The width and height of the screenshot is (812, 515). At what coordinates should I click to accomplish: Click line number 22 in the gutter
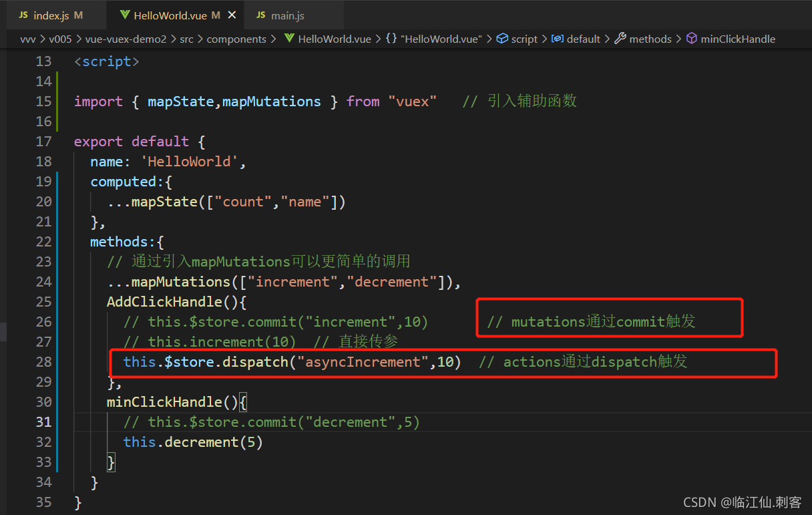coord(43,242)
